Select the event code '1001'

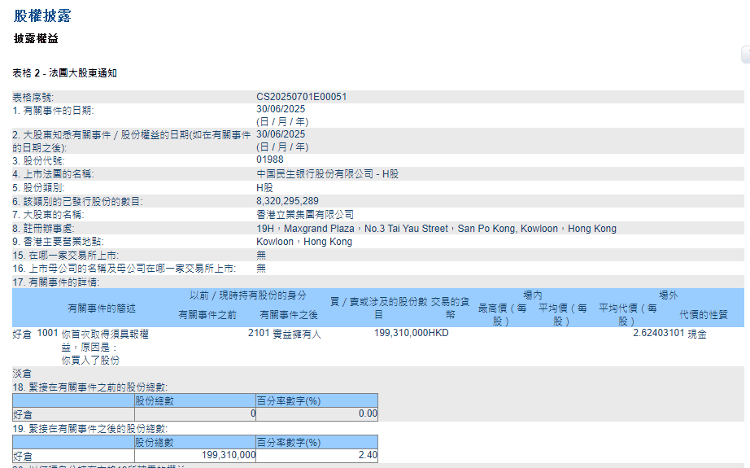coord(47,333)
